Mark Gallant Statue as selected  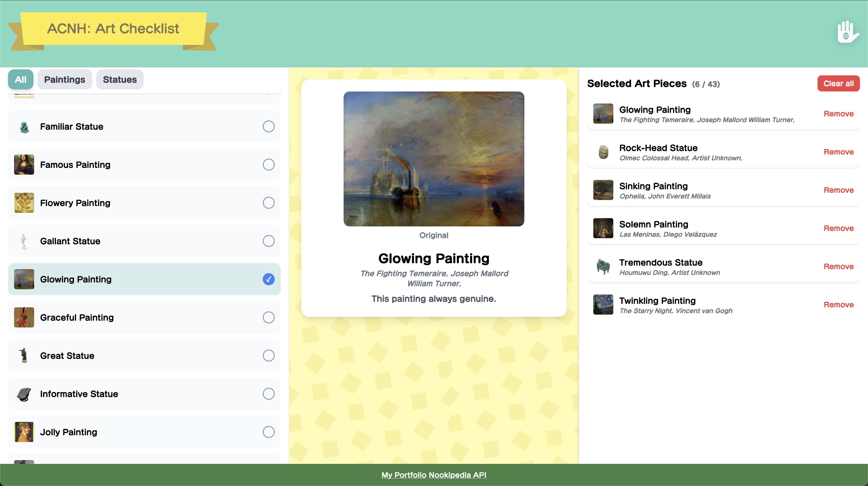(x=268, y=241)
